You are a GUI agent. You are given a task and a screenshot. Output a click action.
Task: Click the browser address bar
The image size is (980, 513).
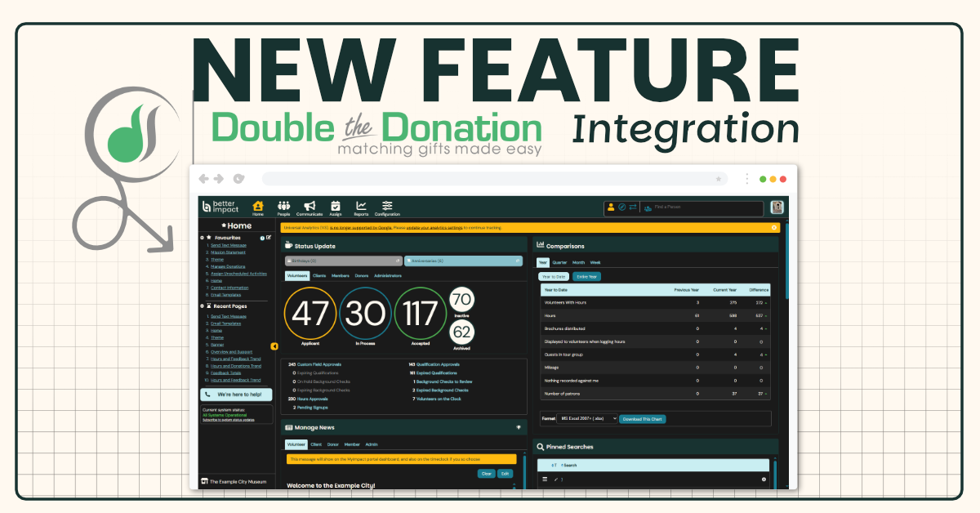[494, 178]
